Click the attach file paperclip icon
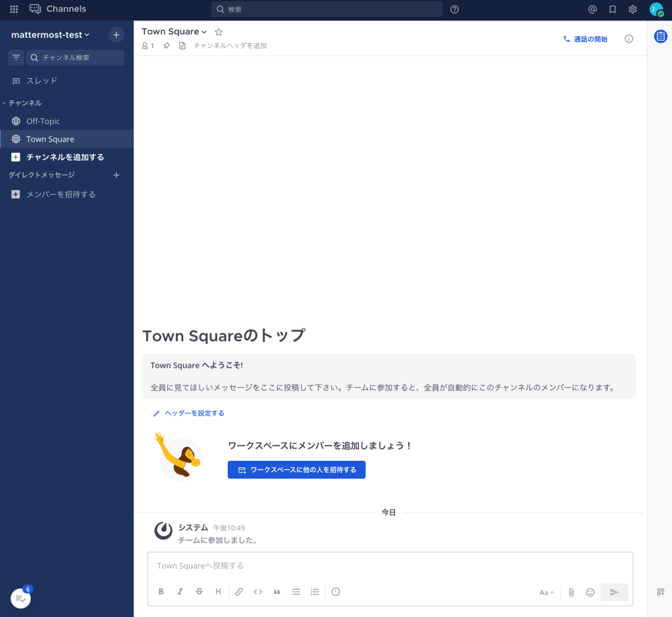This screenshot has width=672, height=617. pyautogui.click(x=571, y=592)
